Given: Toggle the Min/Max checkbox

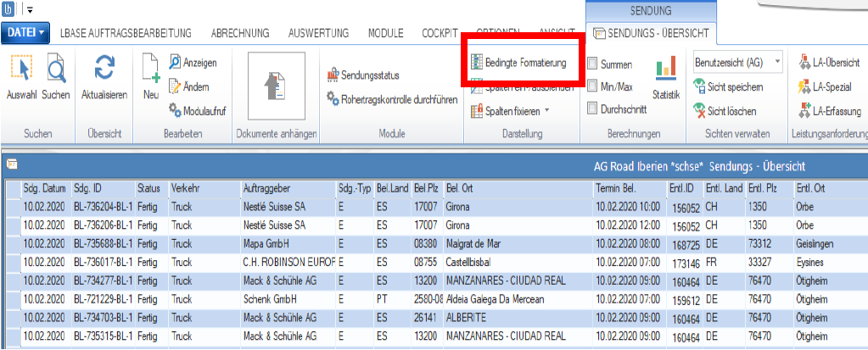Looking at the screenshot, I should pos(592,86).
